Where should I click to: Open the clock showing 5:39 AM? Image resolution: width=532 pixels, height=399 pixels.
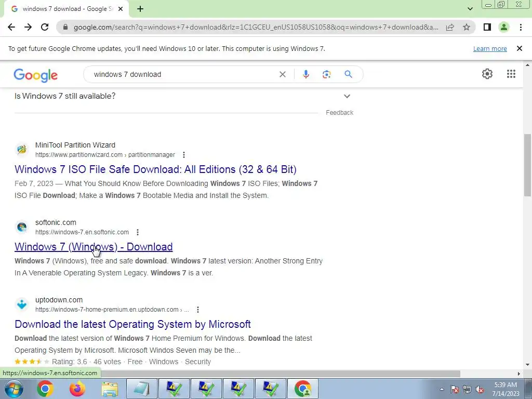coord(506,385)
